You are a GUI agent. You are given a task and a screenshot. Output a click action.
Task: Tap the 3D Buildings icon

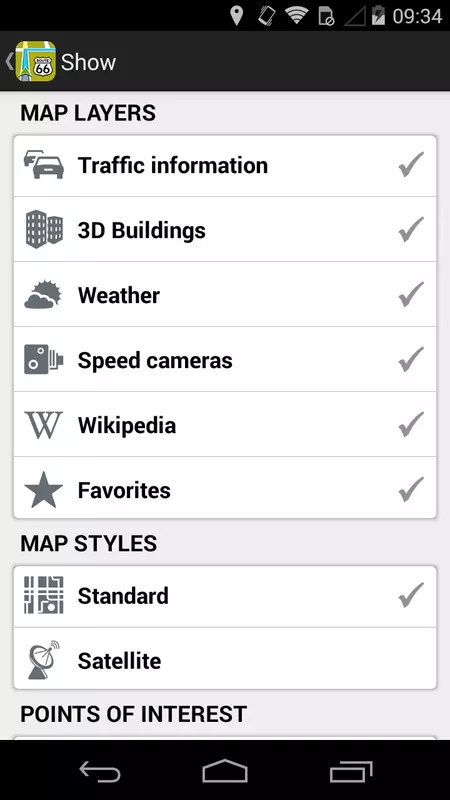pyautogui.click(x=44, y=230)
